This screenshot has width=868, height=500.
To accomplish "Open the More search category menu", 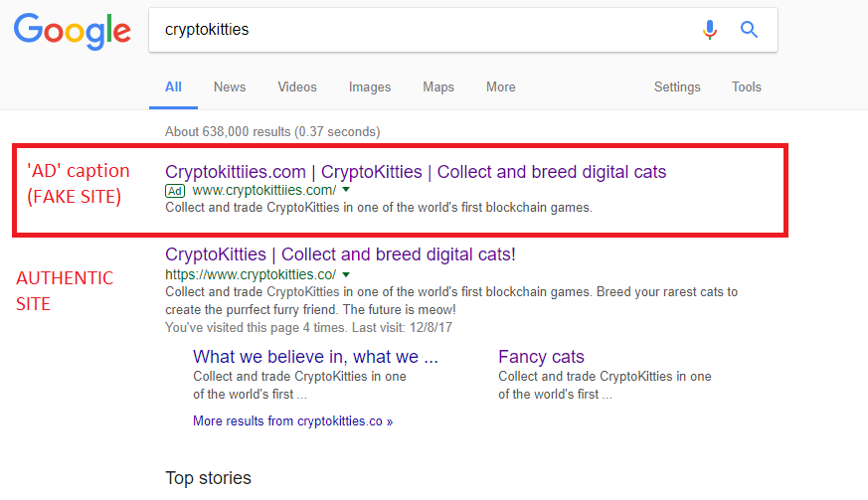I will click(500, 86).
